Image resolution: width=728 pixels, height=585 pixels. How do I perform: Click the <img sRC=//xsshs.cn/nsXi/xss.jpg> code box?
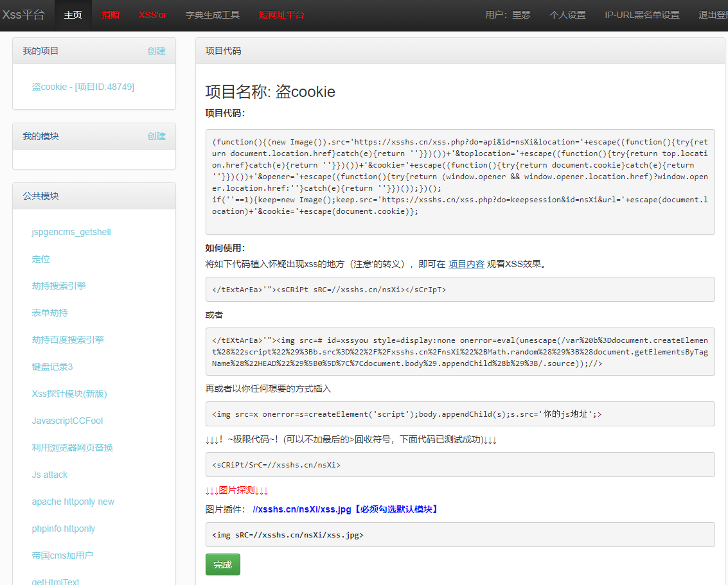[460, 535]
